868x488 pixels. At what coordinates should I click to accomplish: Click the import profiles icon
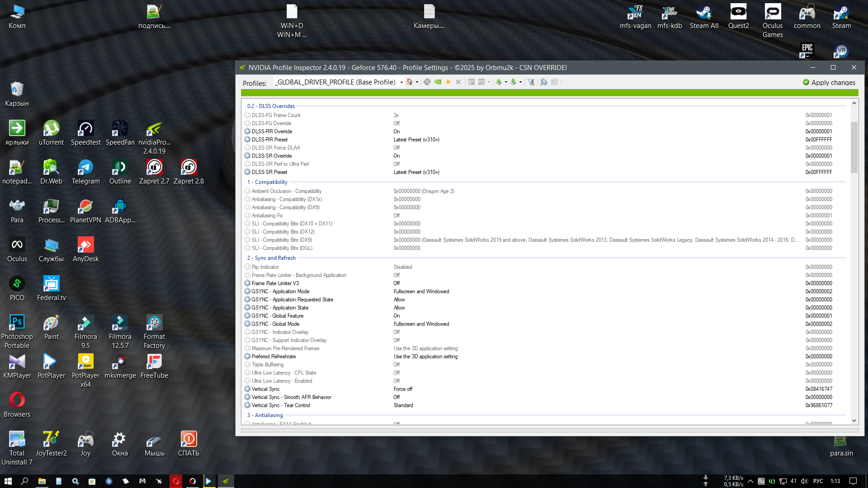tap(513, 82)
